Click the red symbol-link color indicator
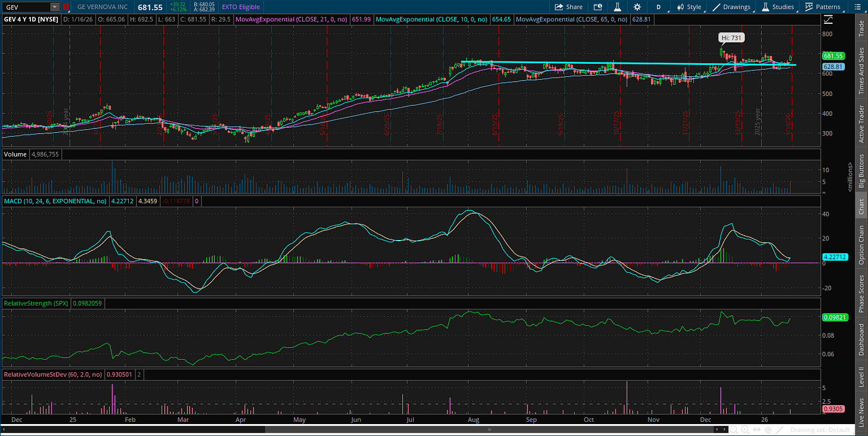 (x=66, y=7)
